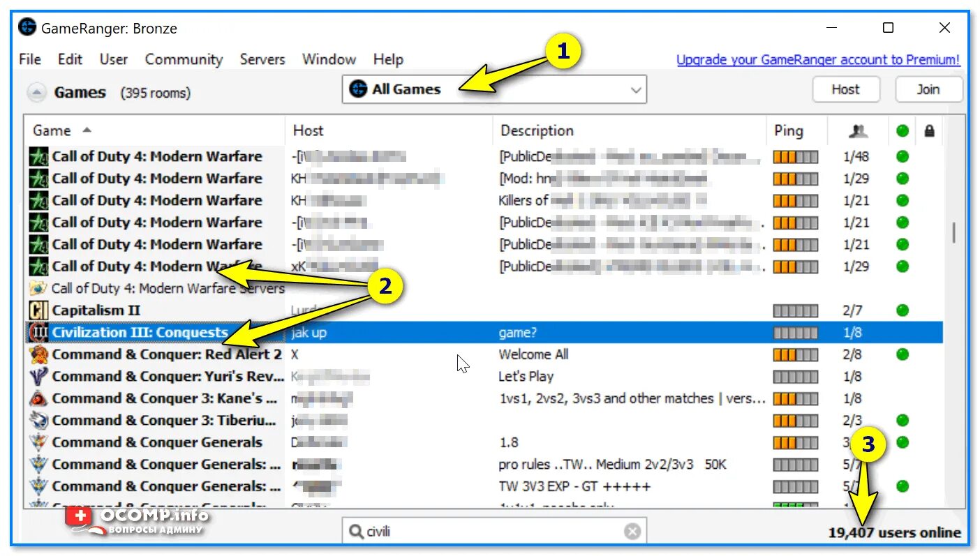The height and width of the screenshot is (556, 980).
Task: Collapse the Games section with the round arrow
Action: 37,93
